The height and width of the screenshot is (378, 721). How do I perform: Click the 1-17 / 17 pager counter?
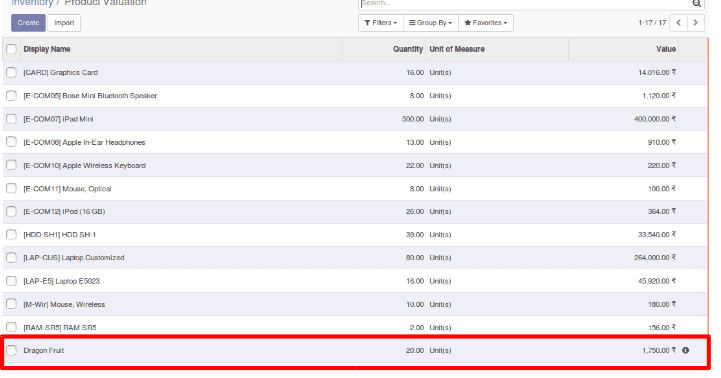(x=652, y=23)
